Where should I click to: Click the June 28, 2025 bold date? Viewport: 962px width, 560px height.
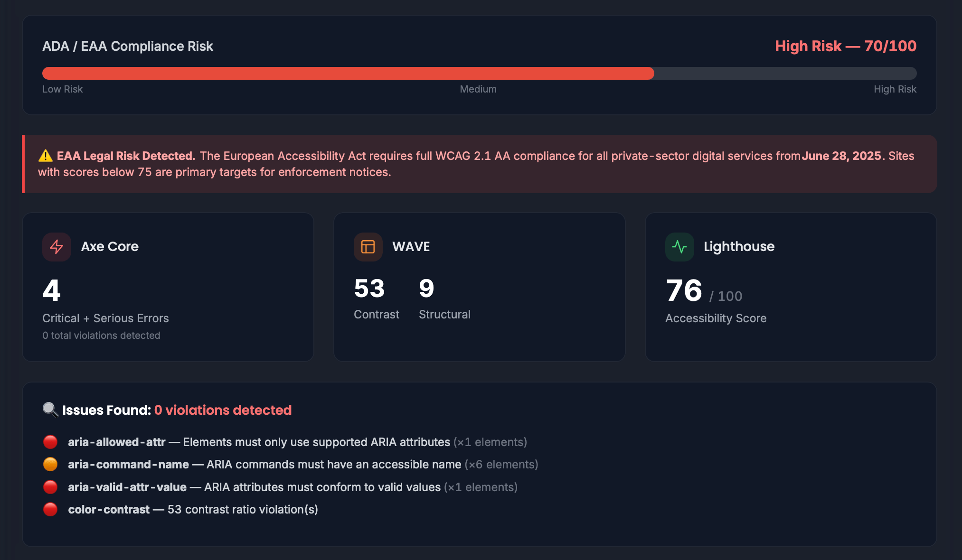[841, 156]
